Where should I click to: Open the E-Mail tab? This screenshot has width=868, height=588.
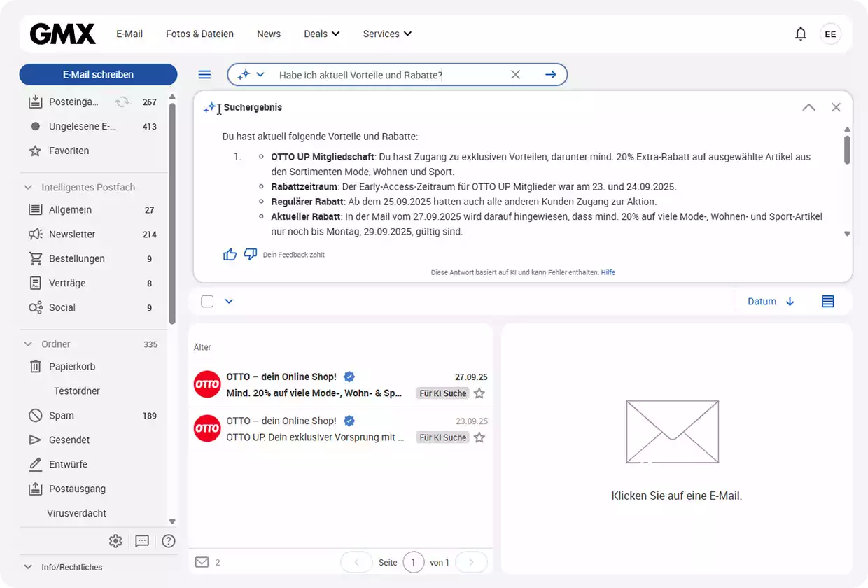(x=129, y=34)
